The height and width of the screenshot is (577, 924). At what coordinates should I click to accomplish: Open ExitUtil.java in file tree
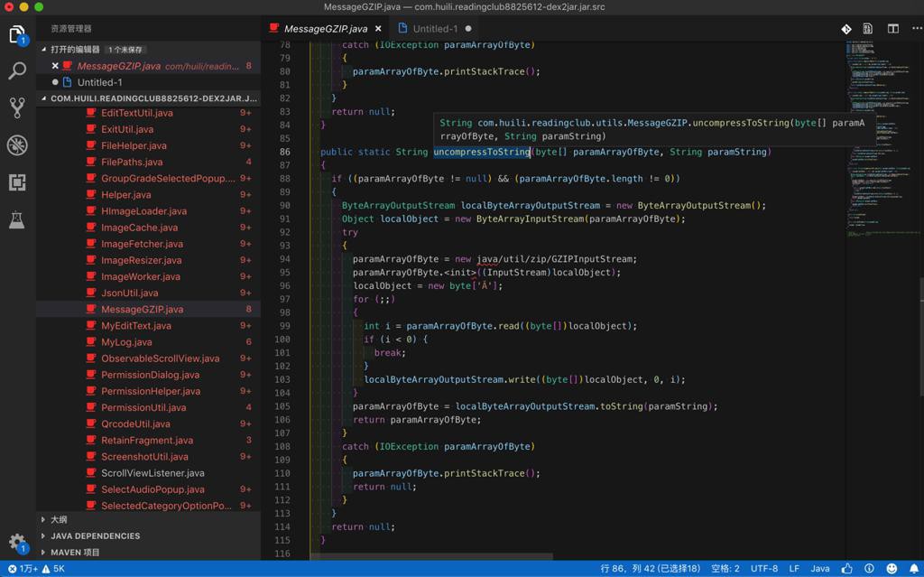149,129
